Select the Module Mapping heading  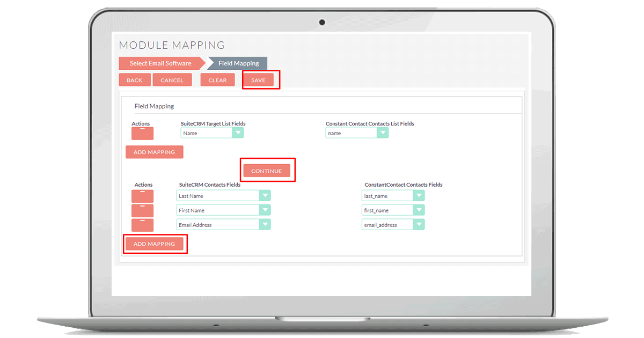pyautogui.click(x=172, y=45)
